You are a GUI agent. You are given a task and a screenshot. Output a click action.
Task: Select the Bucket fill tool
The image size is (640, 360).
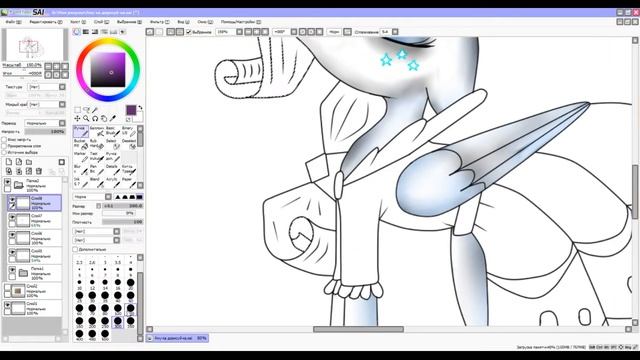(x=81, y=144)
